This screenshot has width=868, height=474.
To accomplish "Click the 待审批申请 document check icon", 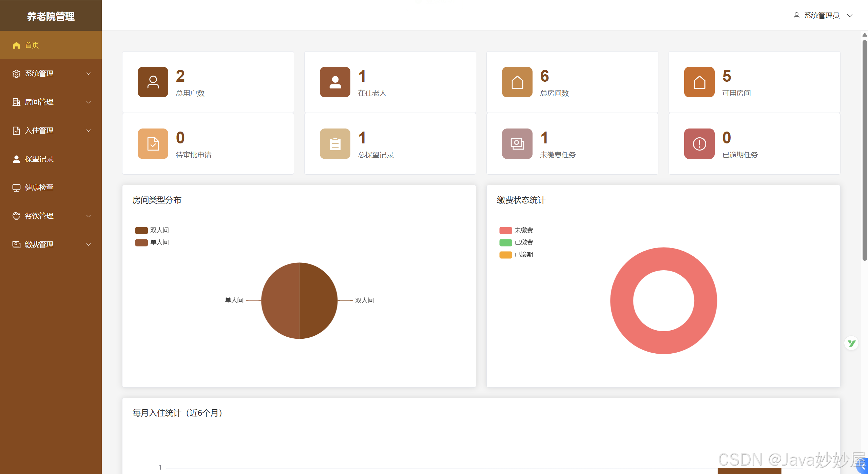I will [153, 144].
